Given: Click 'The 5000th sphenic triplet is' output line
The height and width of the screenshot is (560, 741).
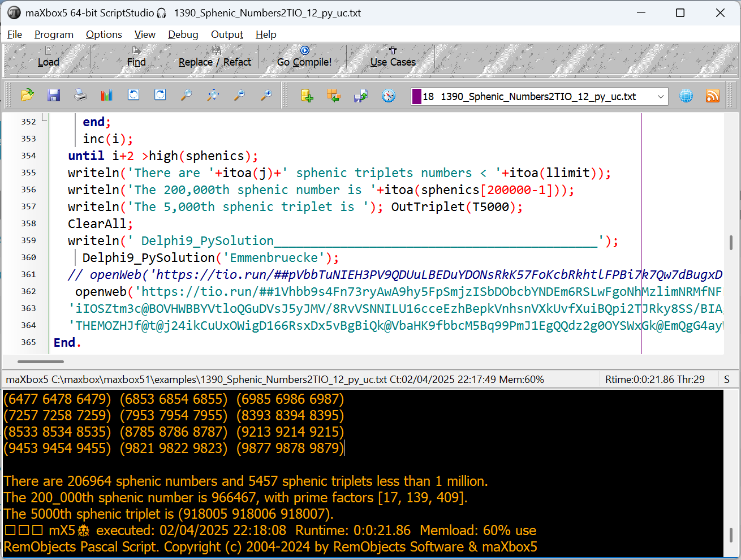Looking at the screenshot, I should pyautogui.click(x=169, y=514).
